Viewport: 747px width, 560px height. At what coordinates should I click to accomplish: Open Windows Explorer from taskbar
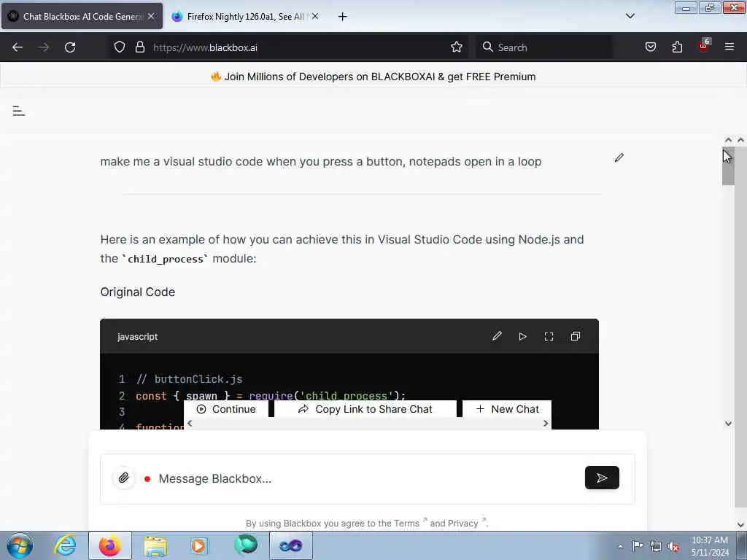[x=156, y=545]
